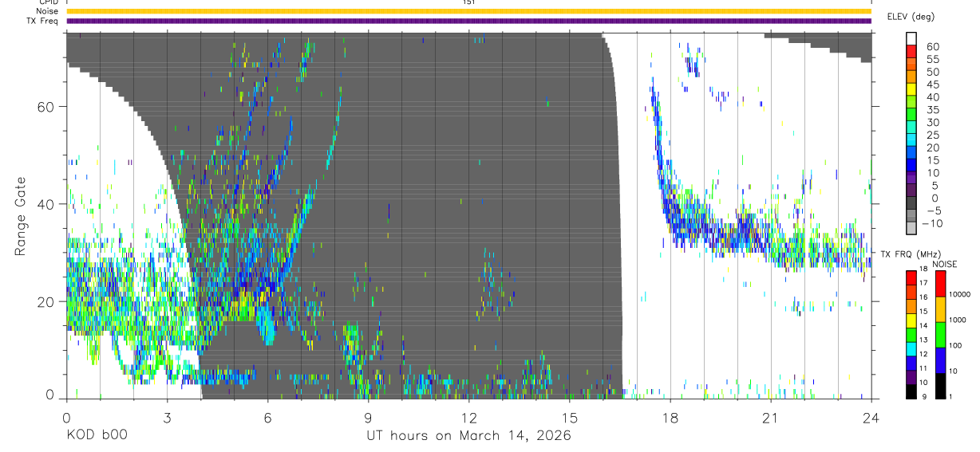Click the "Noise" label at top left

tap(46, 11)
